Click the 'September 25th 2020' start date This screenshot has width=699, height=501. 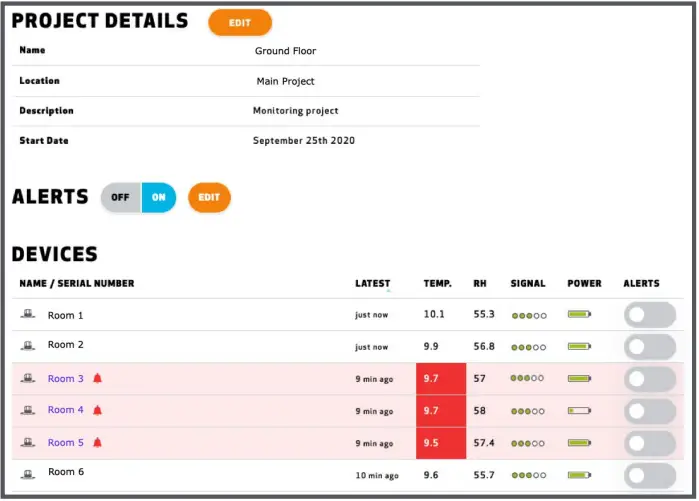[x=304, y=140]
